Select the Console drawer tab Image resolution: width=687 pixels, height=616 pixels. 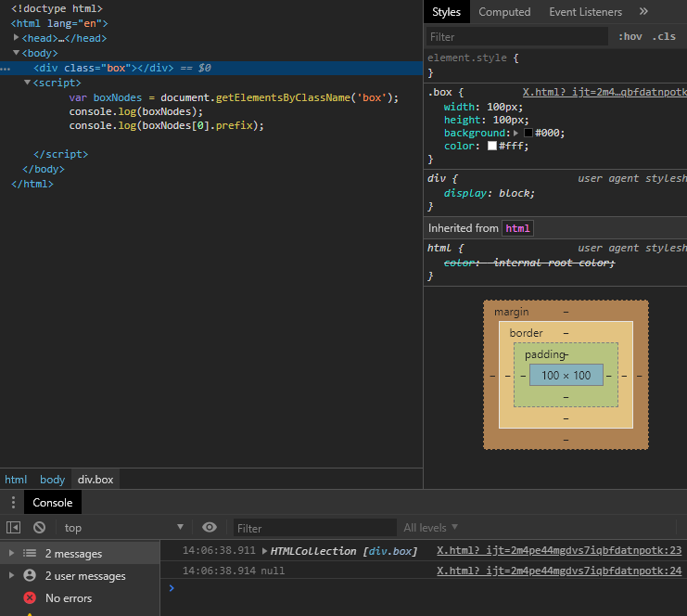53,503
